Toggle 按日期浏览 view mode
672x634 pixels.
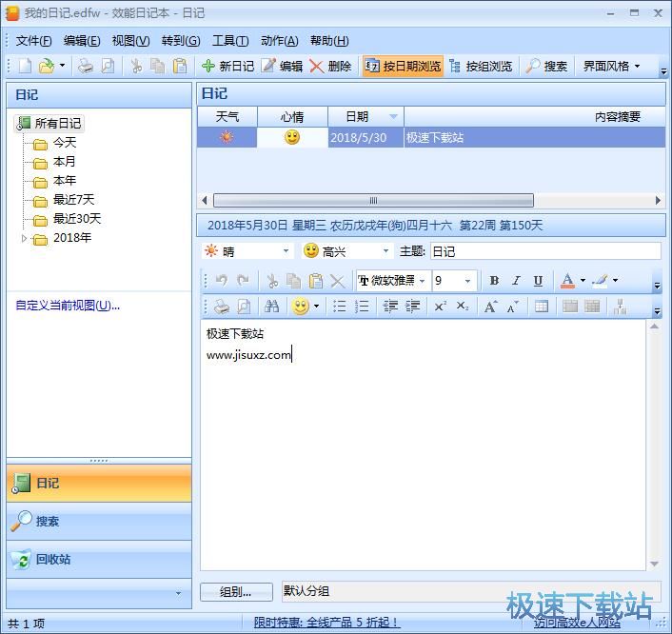pyautogui.click(x=403, y=66)
